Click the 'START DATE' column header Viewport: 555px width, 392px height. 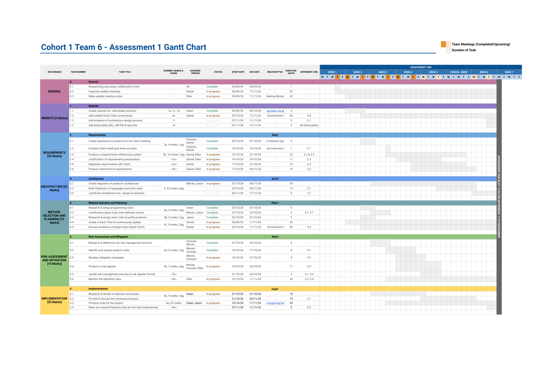click(x=238, y=72)
